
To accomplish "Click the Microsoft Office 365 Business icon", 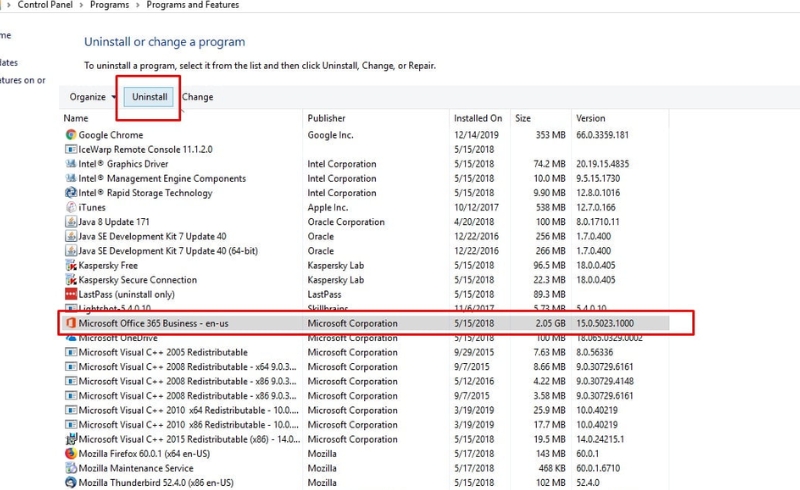I will coord(71,323).
